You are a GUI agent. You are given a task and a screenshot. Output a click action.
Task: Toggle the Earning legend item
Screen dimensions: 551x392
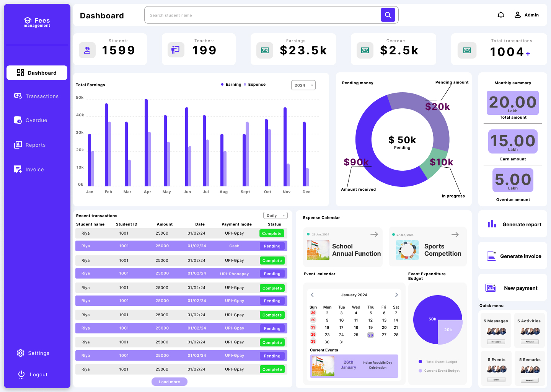231,85
